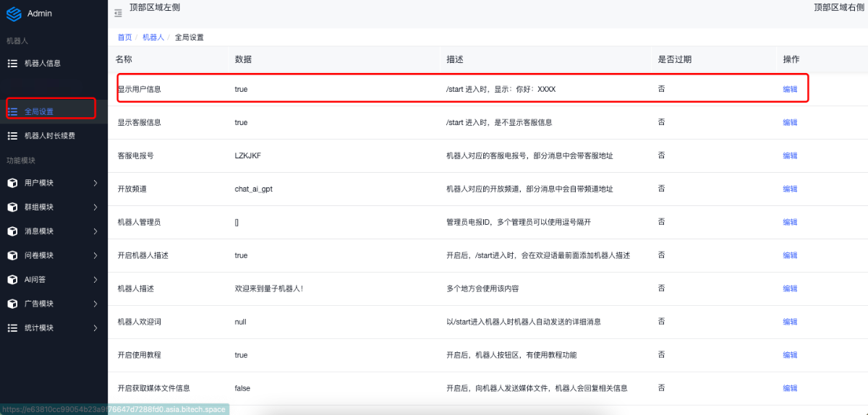This screenshot has height=415, width=868.
Task: Open 机器人信息 menu item
Action: coord(43,64)
